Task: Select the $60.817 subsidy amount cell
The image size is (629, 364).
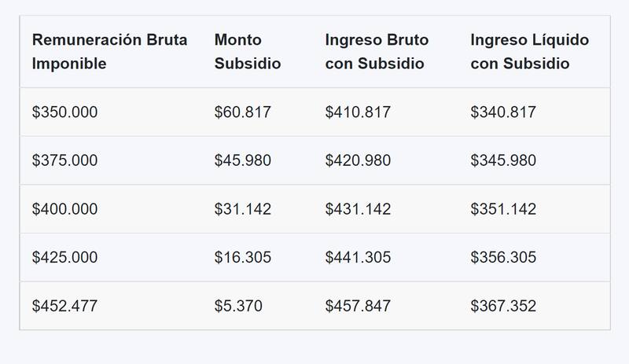Action: coord(242,112)
